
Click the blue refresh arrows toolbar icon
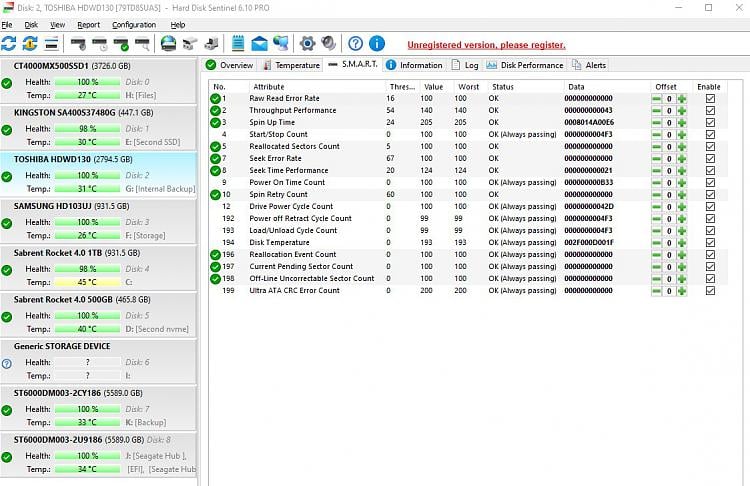coord(9,44)
